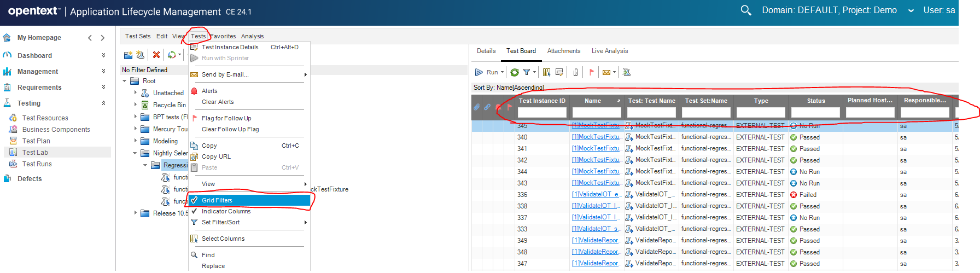Expand the Management sidebar section
Screen dimensions: 980x273
[x=103, y=72]
